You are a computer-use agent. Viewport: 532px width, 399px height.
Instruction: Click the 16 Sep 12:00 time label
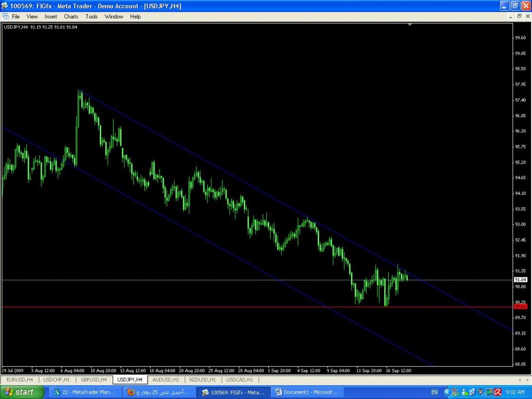[398, 371]
